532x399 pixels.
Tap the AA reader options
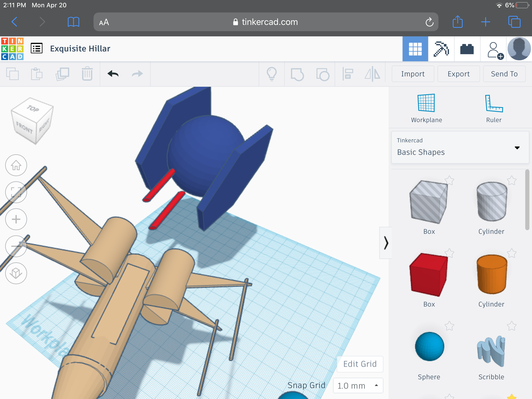(104, 22)
